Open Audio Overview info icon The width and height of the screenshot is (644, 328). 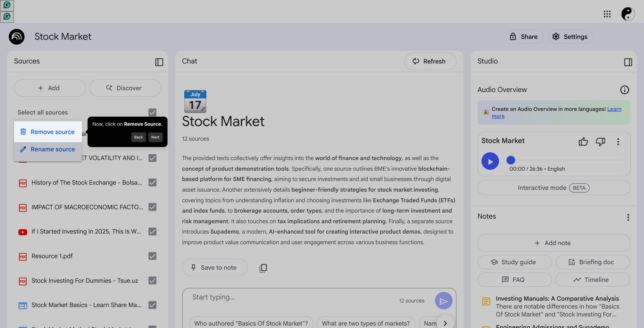click(x=625, y=90)
